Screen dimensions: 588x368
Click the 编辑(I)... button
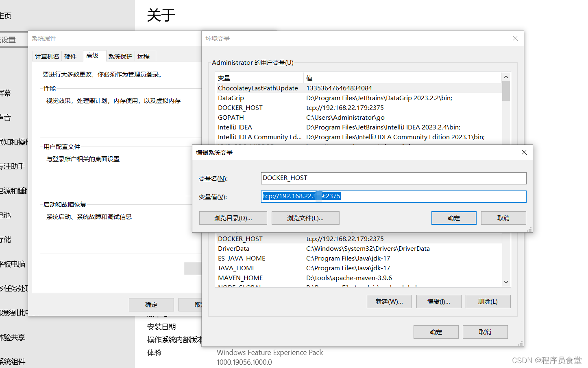438,301
